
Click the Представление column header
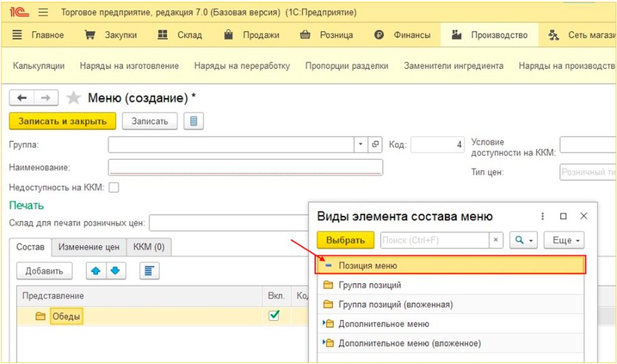coord(140,296)
